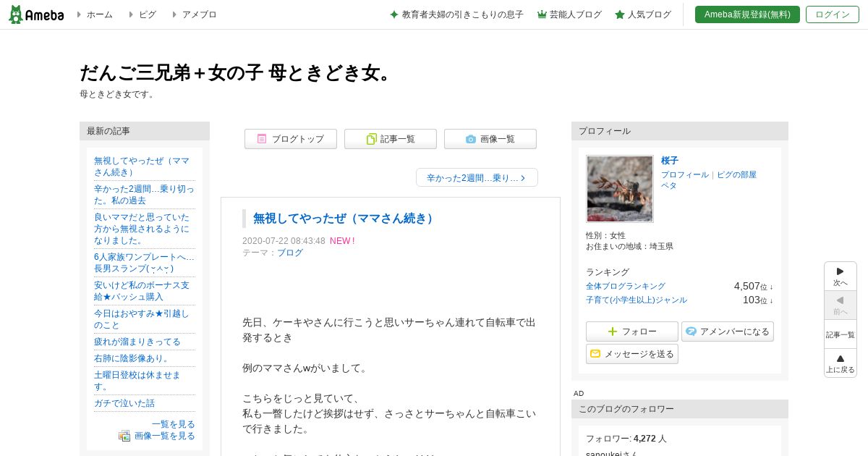868x456 pixels.
Task: Click the chevron arrow on 辛かった2週間 button
Action: point(524,177)
